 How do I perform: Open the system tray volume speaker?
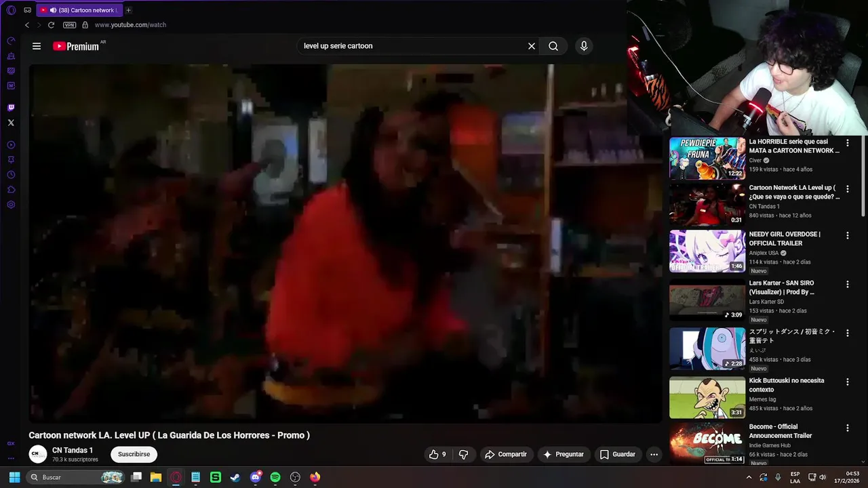click(x=823, y=477)
